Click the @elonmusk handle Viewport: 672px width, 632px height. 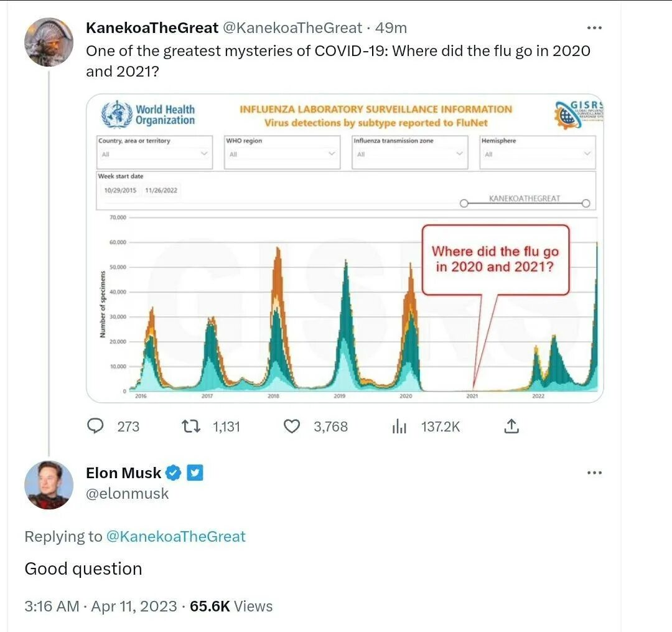[x=128, y=494]
